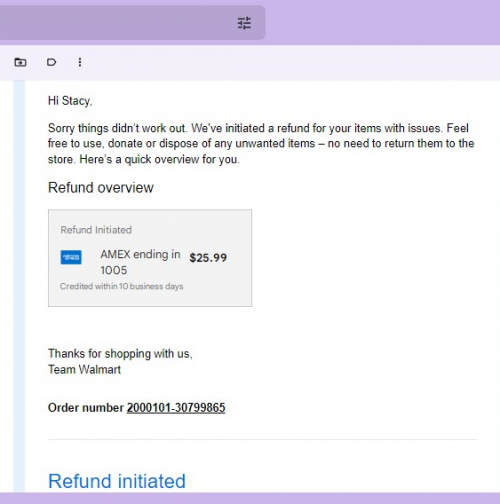Click 'Thanks for shopping with us,' line

(x=120, y=354)
